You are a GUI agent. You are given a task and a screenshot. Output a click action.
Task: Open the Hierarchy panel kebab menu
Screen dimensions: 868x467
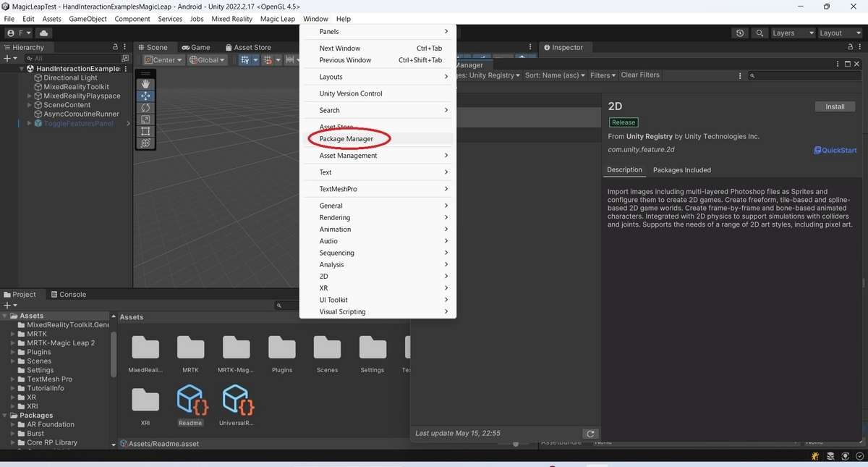tap(126, 47)
